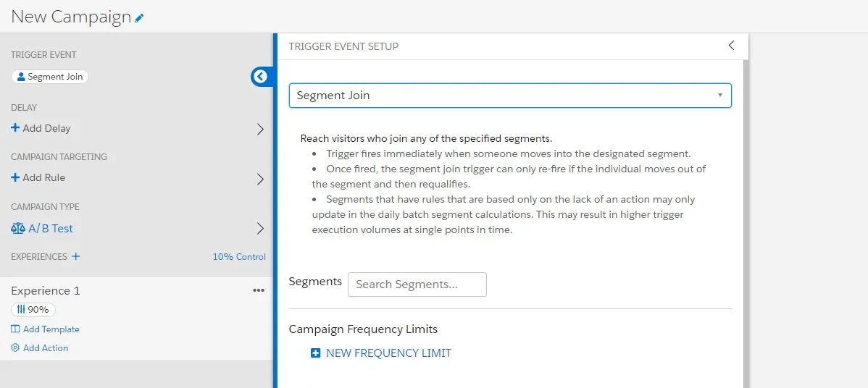Add a new experience with plus icon

[x=76, y=256]
